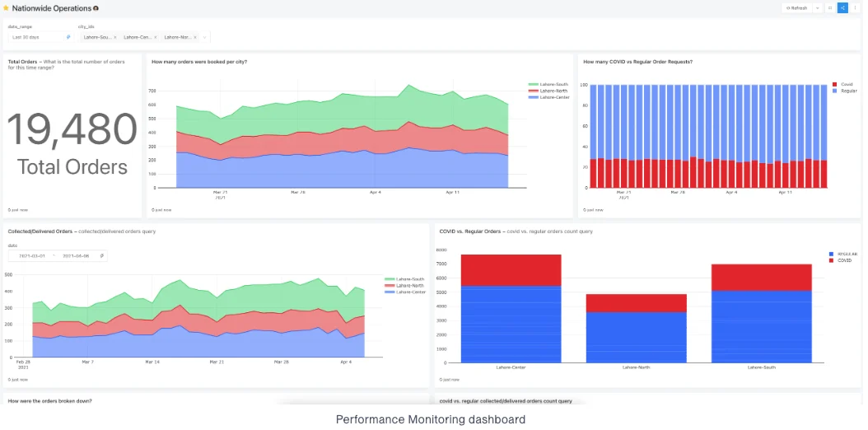Screen dimensions: 868x430
Task: Click the Nationwide Operations dashboard title
Action: click(x=52, y=8)
